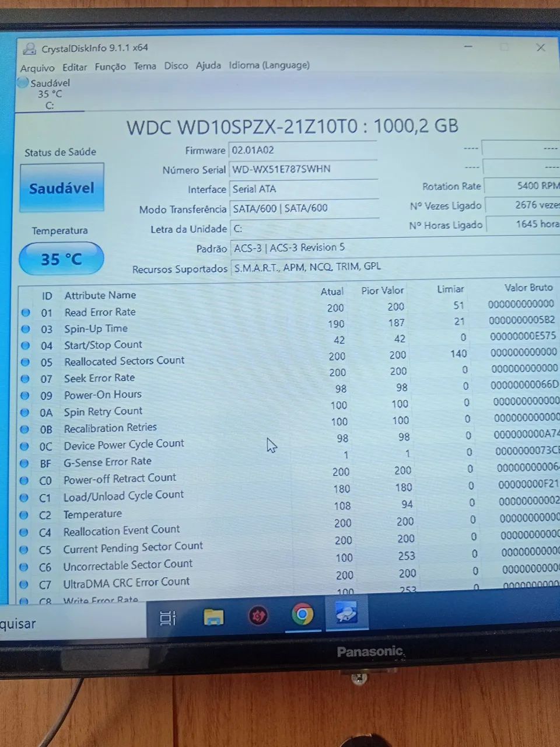560x747 pixels.
Task: Click the Atual column header
Action: tap(332, 291)
